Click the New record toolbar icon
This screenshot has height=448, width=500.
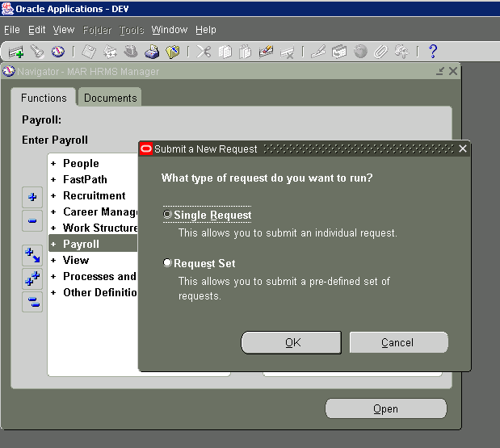tap(16, 52)
